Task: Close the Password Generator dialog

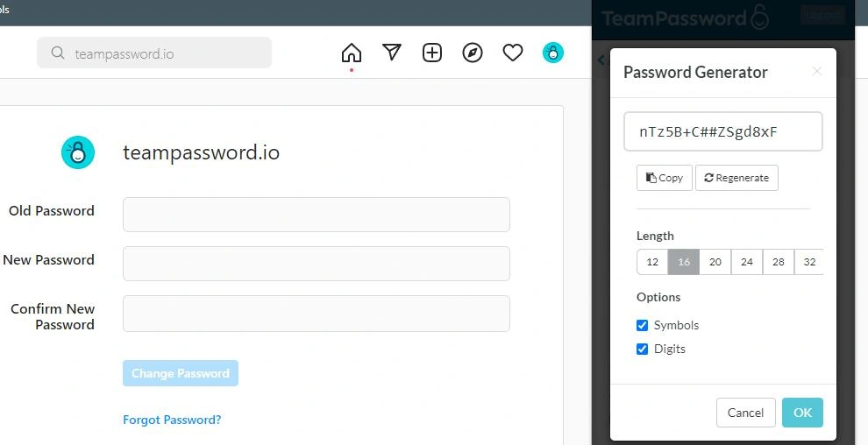Action: (x=817, y=71)
